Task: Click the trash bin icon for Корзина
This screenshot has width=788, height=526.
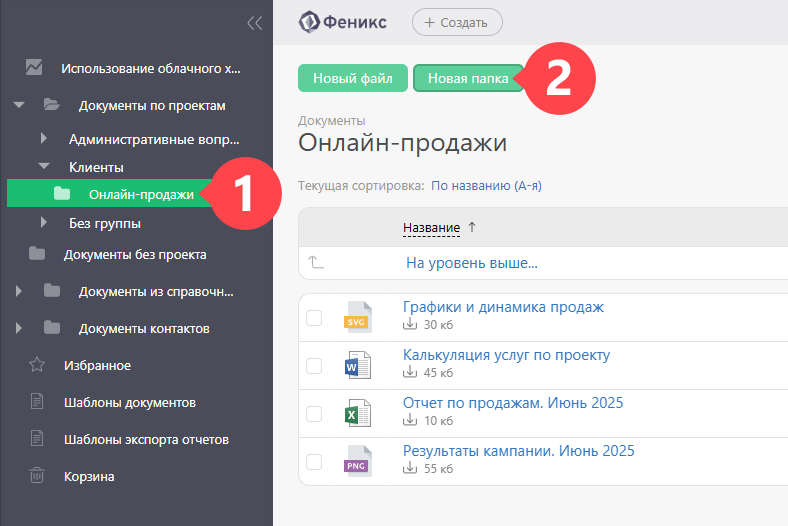Action: (x=37, y=475)
